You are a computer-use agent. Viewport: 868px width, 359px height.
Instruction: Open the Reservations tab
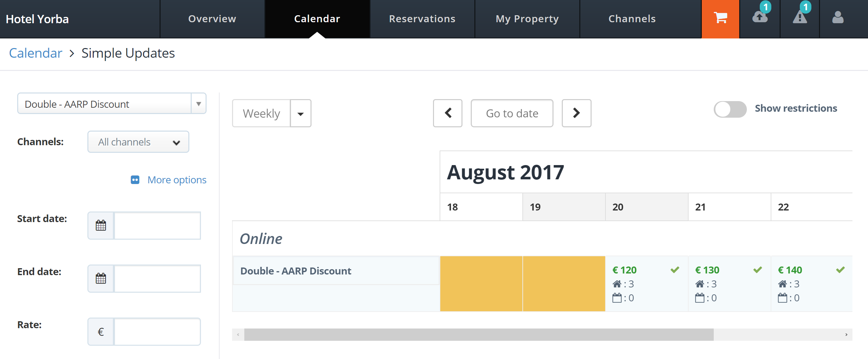[x=422, y=19]
